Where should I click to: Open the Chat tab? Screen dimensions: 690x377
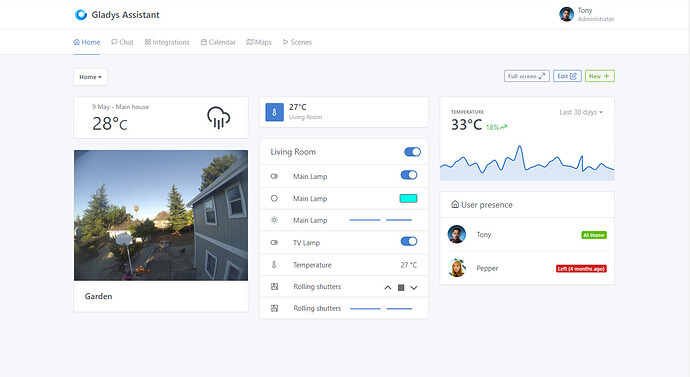(122, 42)
